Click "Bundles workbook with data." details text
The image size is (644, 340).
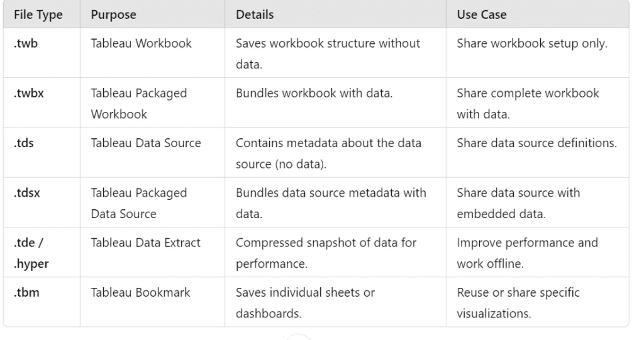click(315, 93)
